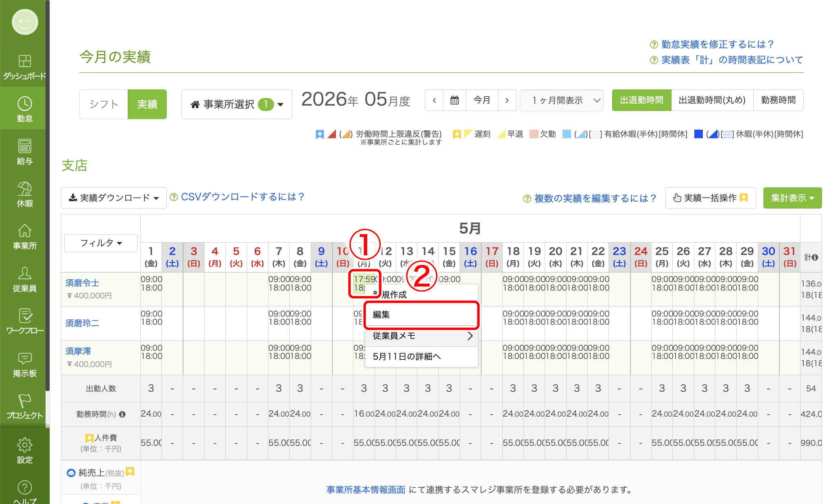Click 須磨令士's 136 total cell

(811, 289)
